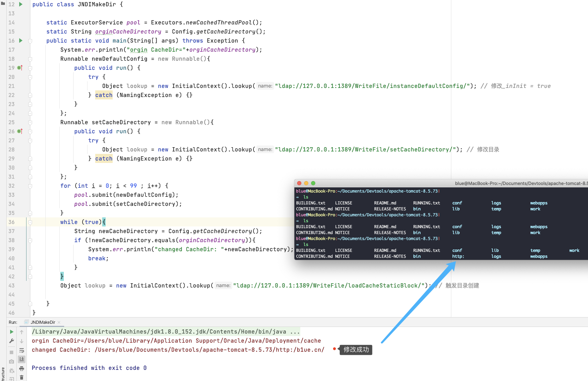Screen dimensions: 588x381
Task: Rerun JNDIMakeDir in the Run panel
Action: (x=12, y=332)
